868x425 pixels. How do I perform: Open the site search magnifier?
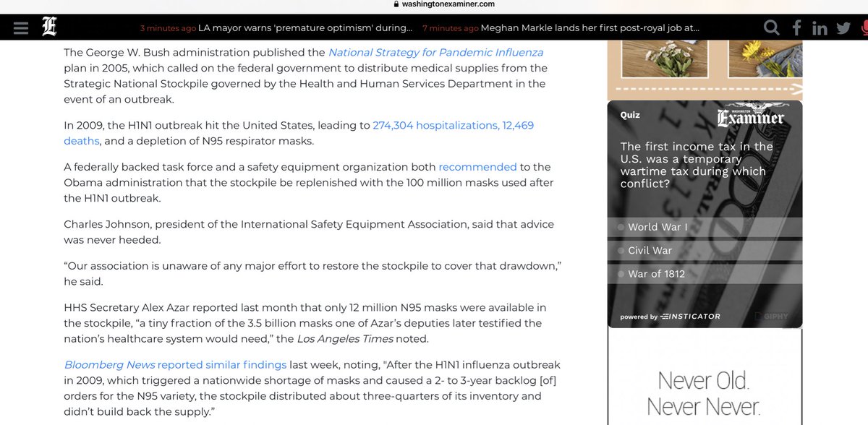pos(772,28)
